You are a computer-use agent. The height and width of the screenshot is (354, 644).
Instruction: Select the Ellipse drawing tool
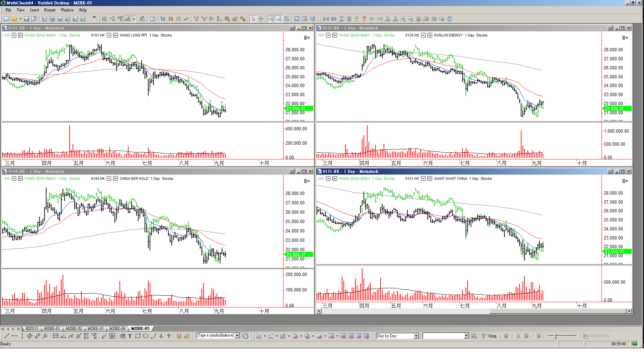pos(146,336)
